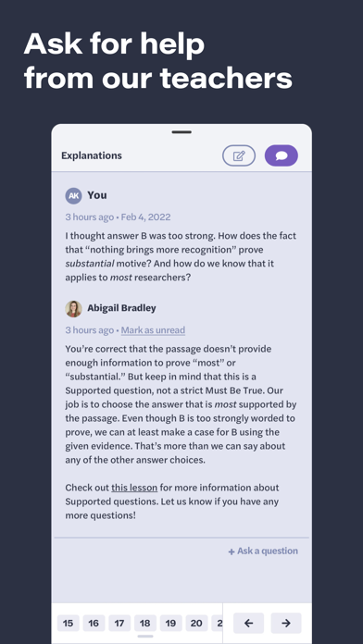Select the purple chat bubble icon
The width and height of the screenshot is (363, 644).
click(x=282, y=156)
